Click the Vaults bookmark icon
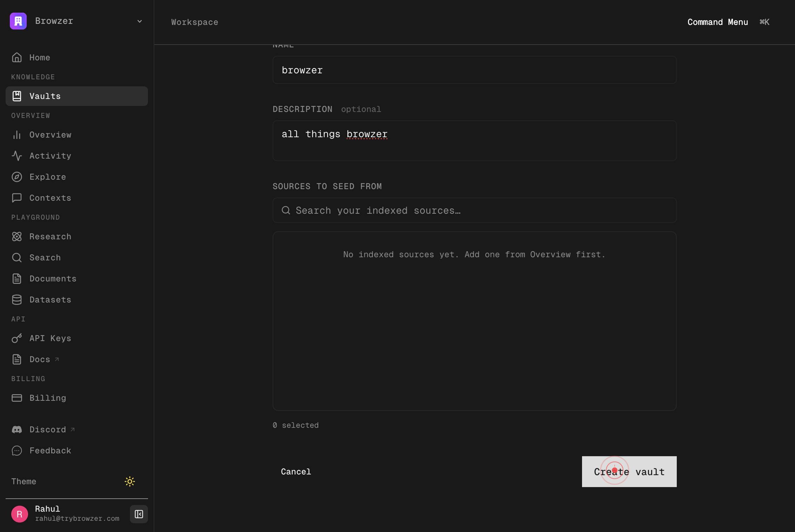 pyautogui.click(x=17, y=96)
